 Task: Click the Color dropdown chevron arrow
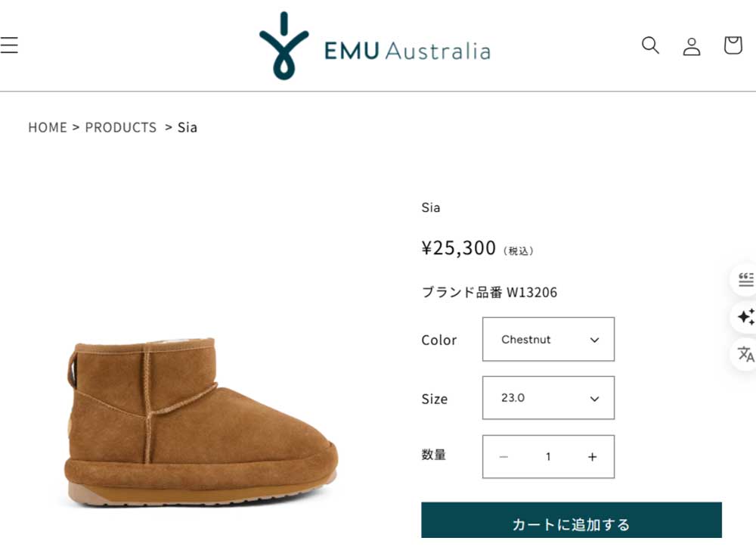tap(594, 340)
